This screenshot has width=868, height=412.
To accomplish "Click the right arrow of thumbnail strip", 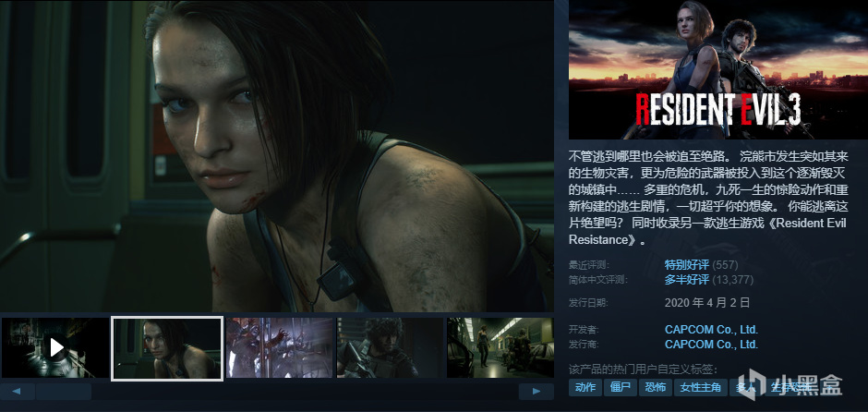I will coord(536,392).
